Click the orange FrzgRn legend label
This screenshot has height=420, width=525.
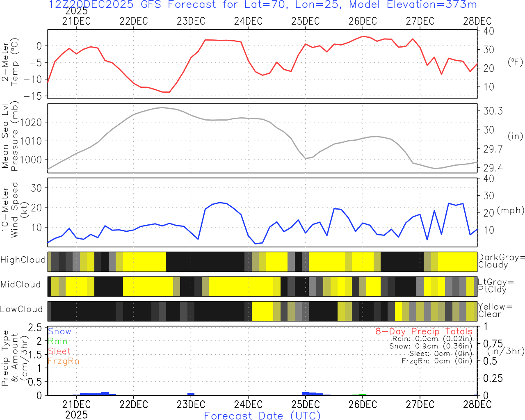(63, 361)
